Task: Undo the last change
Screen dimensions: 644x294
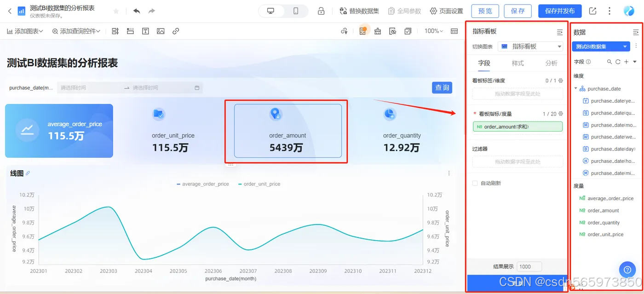Action: [x=137, y=11]
